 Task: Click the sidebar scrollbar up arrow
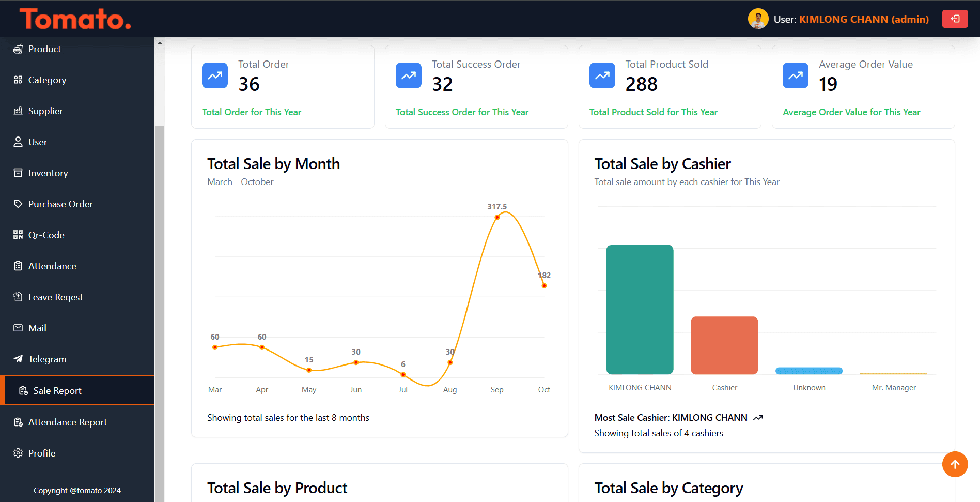click(x=160, y=43)
